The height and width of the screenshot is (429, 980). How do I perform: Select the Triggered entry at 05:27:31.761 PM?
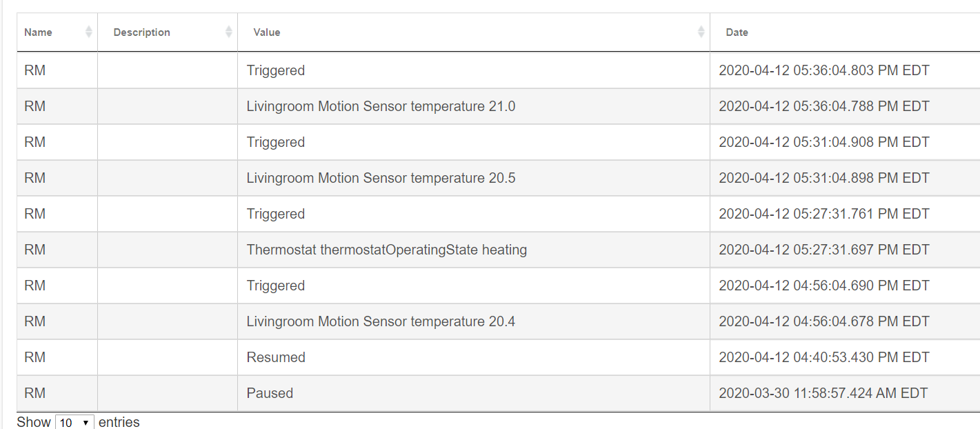click(276, 214)
